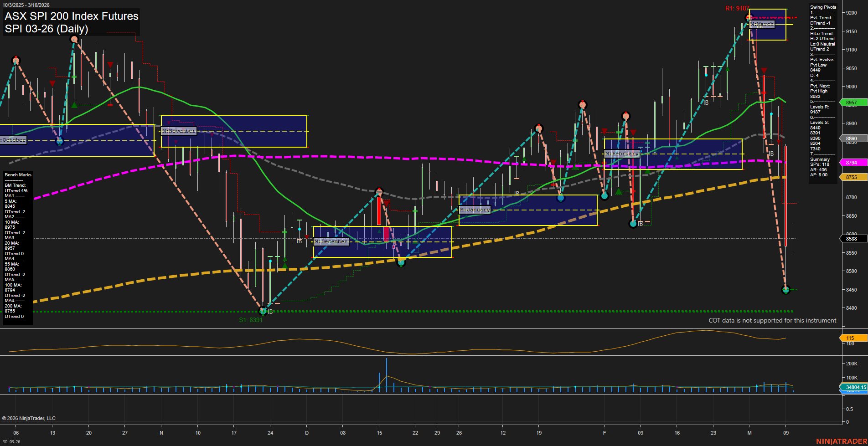Click the M:January zone label
Viewport: 868px width, 446px height.
point(475,209)
